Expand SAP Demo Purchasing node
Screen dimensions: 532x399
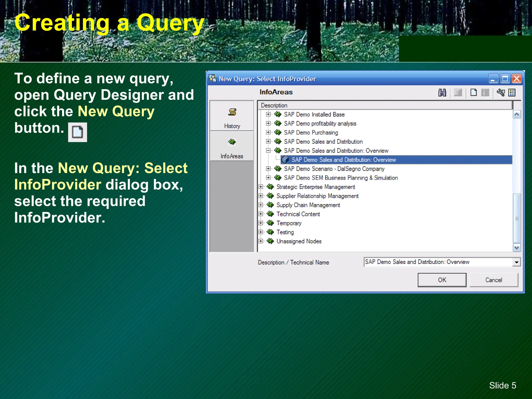click(268, 132)
